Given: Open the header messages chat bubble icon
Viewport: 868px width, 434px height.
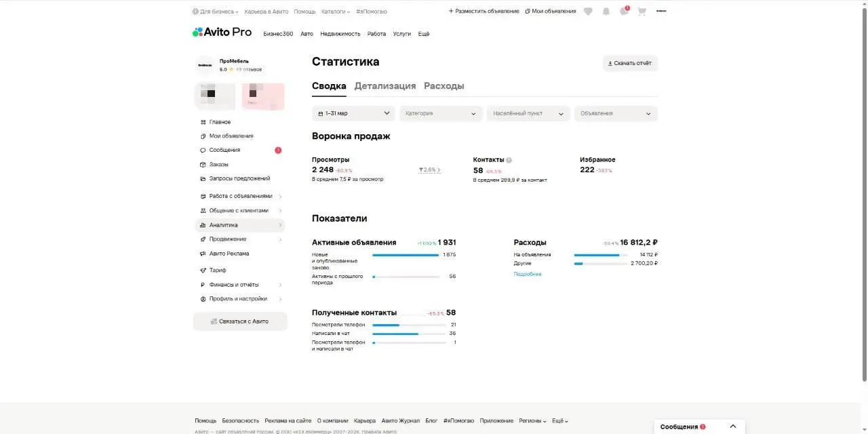Looking at the screenshot, I should point(624,12).
